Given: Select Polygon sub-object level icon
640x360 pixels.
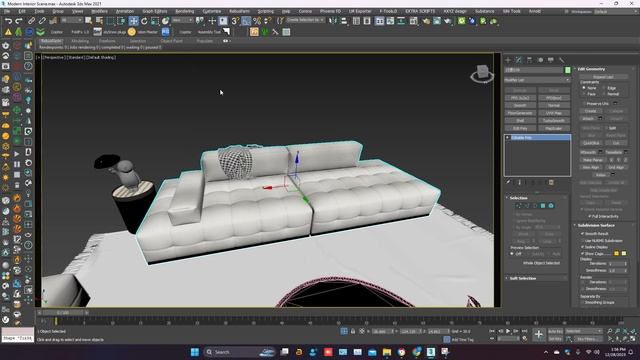Looking at the screenshot, I should pos(543,206).
